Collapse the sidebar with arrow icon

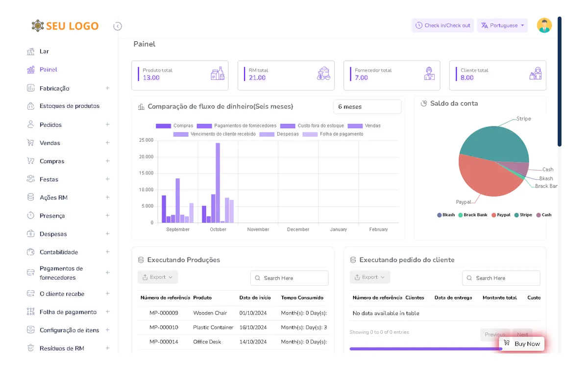(118, 26)
